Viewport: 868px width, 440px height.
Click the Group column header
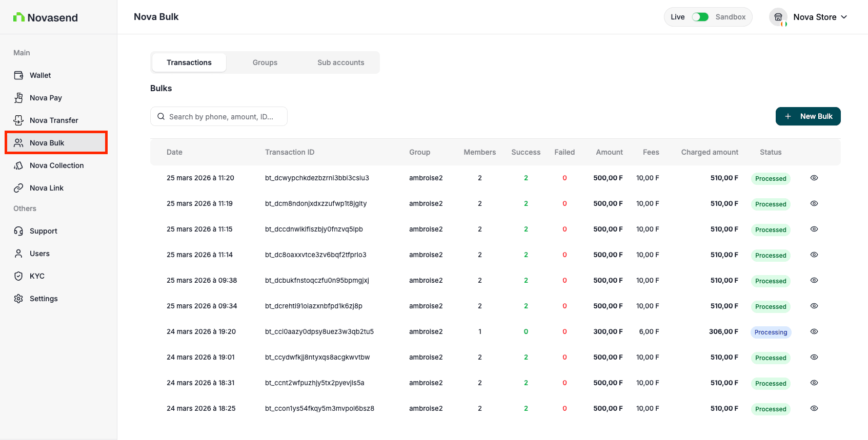click(x=419, y=152)
